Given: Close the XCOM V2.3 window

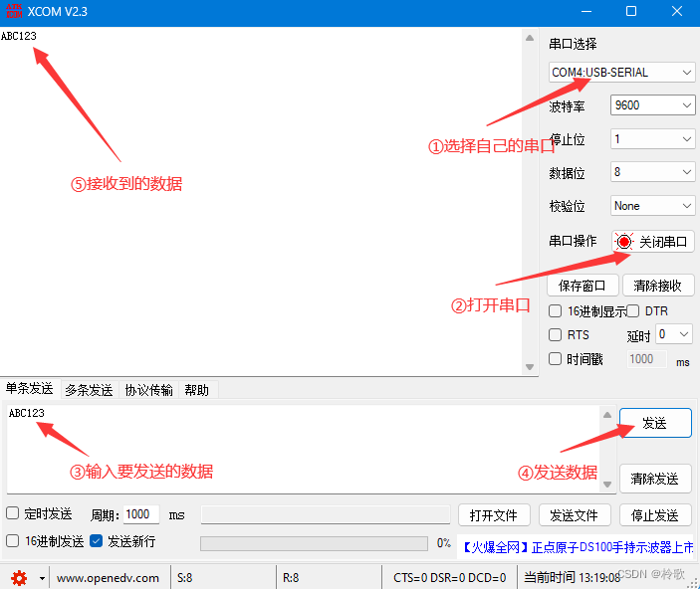Looking at the screenshot, I should coord(677,11).
